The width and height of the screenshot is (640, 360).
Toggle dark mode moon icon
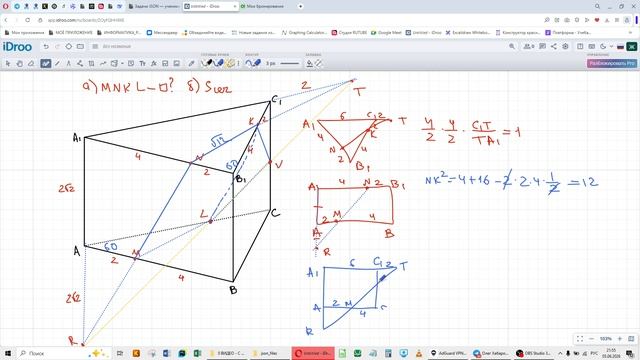(x=603, y=47)
